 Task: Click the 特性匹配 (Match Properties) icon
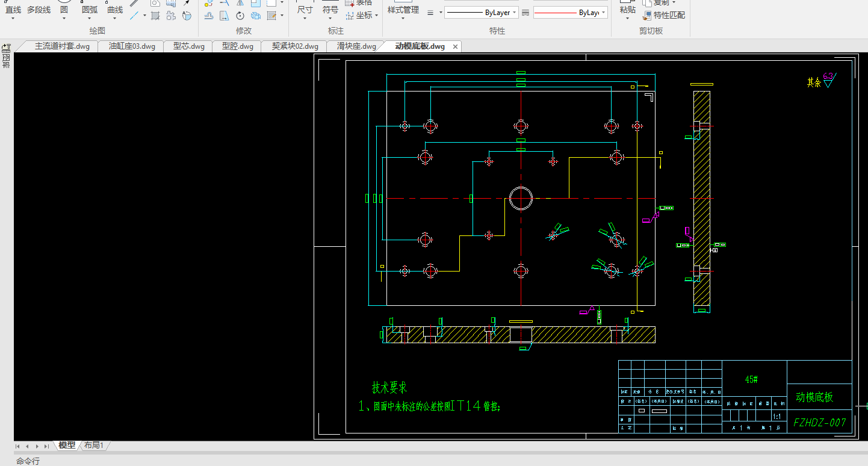[x=647, y=16]
